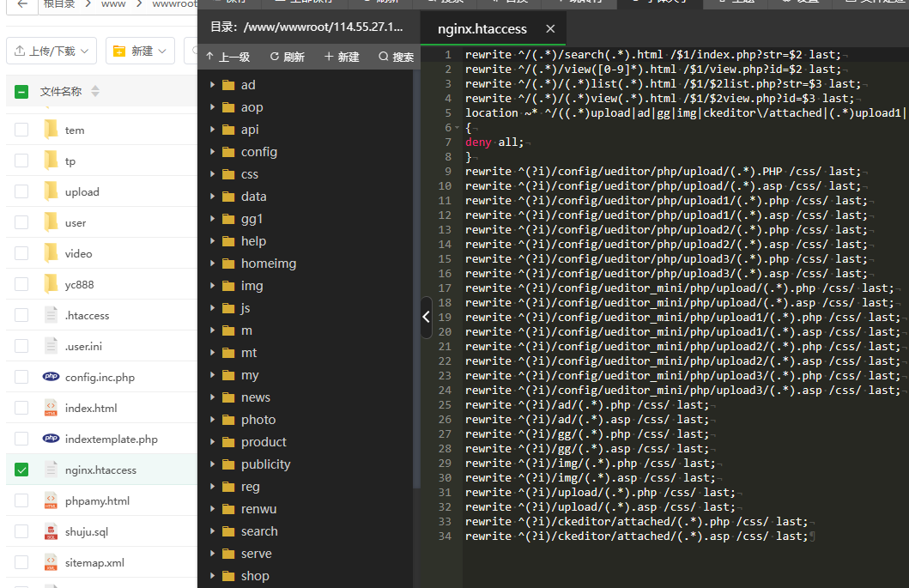Collapse the sidebar with the left chevron handle
This screenshot has width=909, height=588.
427,318
